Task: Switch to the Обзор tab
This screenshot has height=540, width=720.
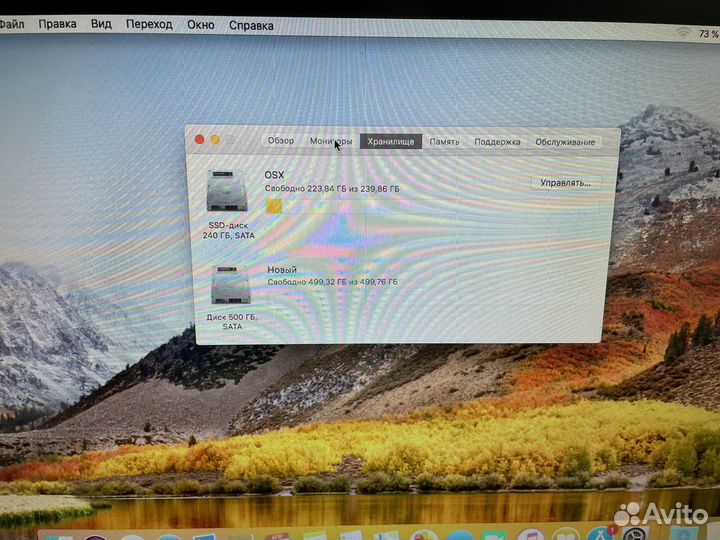Action: point(281,141)
